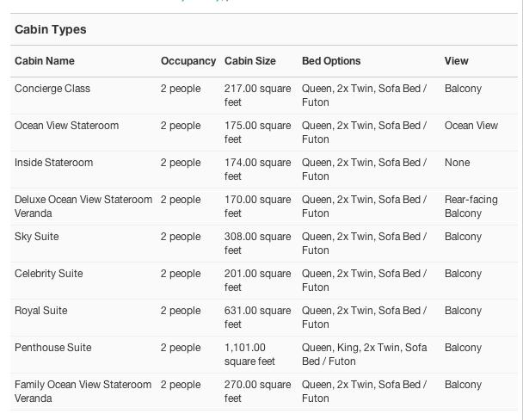Click the Rear-facing Balcony view cell

point(471,207)
